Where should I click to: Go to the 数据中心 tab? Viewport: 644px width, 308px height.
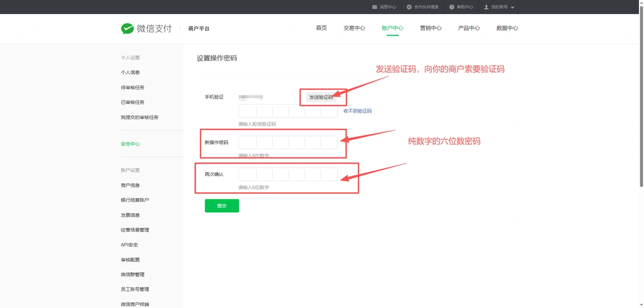(x=507, y=28)
